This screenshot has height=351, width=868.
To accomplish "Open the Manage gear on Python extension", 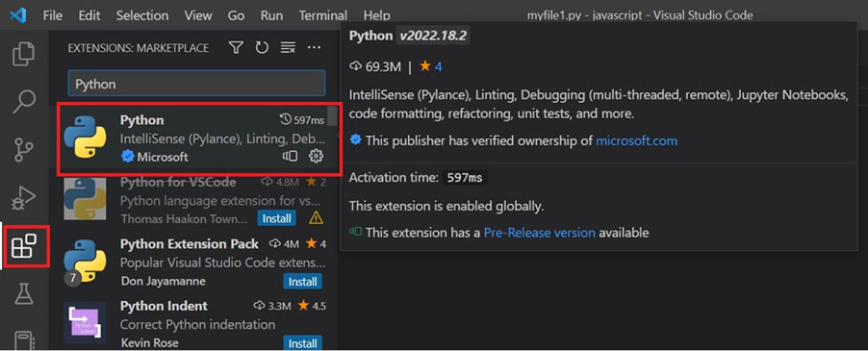I will pyautogui.click(x=316, y=157).
